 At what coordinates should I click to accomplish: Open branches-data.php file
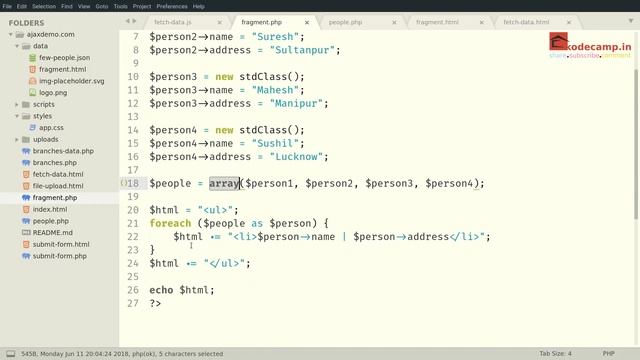coord(63,151)
